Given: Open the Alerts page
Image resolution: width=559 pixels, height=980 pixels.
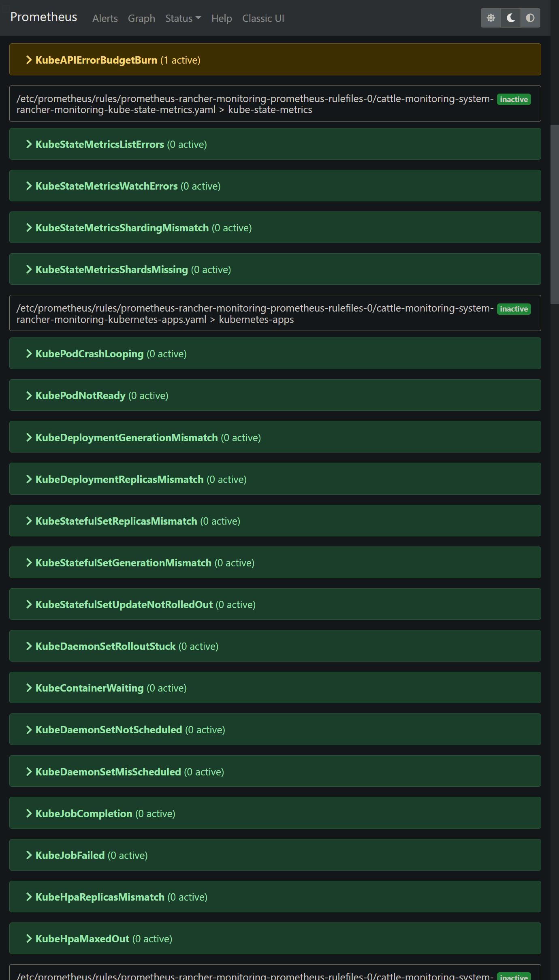Looking at the screenshot, I should pyautogui.click(x=105, y=18).
